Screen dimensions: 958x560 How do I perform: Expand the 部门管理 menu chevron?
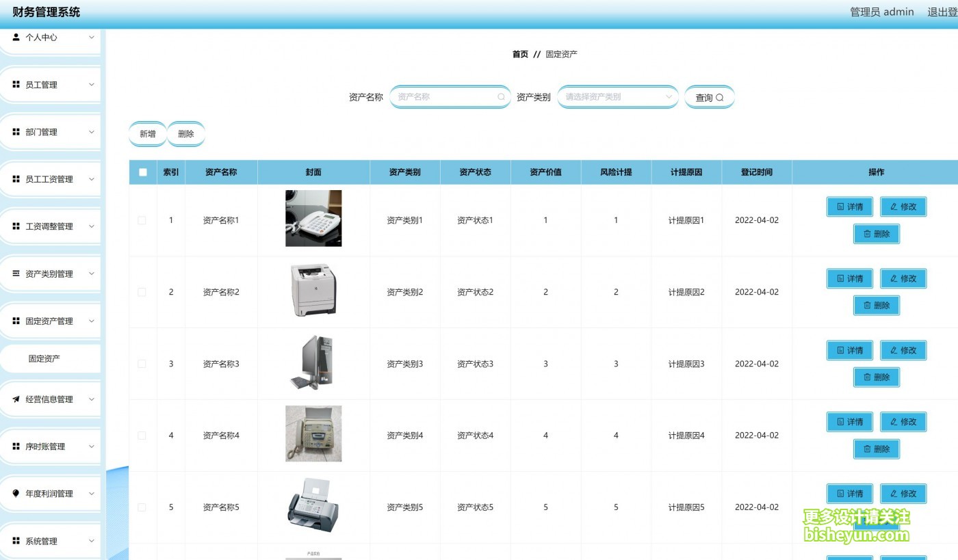(x=92, y=132)
